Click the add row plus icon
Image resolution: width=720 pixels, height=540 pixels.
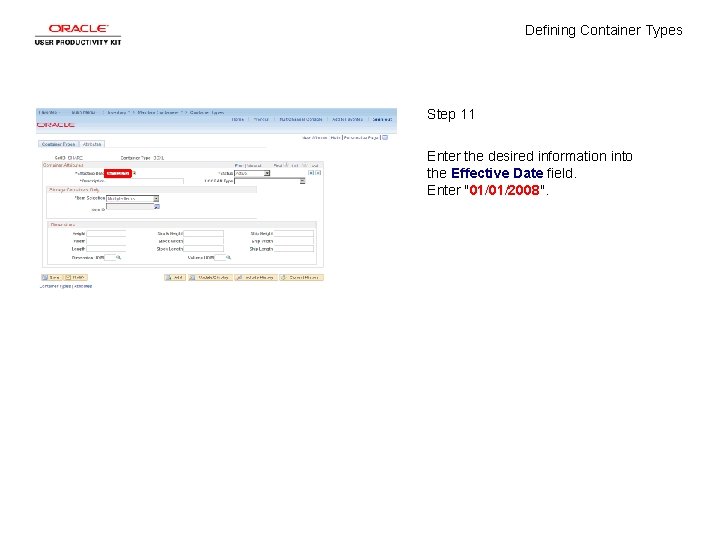tap(311, 173)
